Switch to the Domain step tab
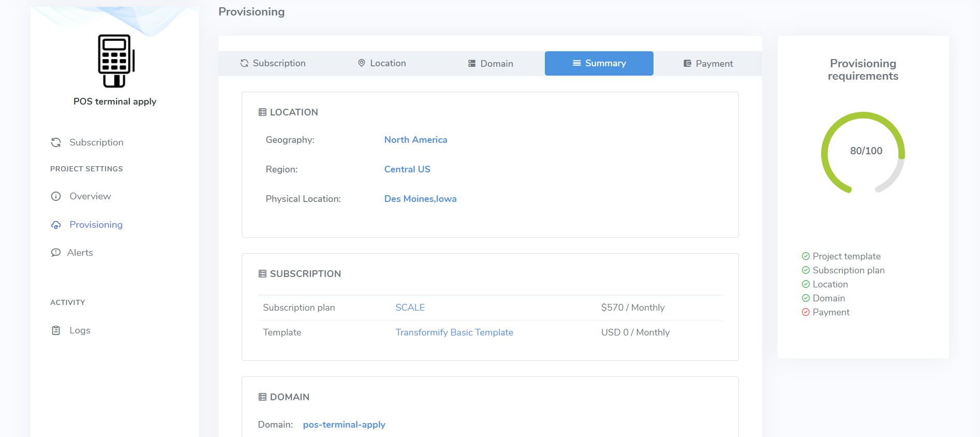 click(491, 63)
